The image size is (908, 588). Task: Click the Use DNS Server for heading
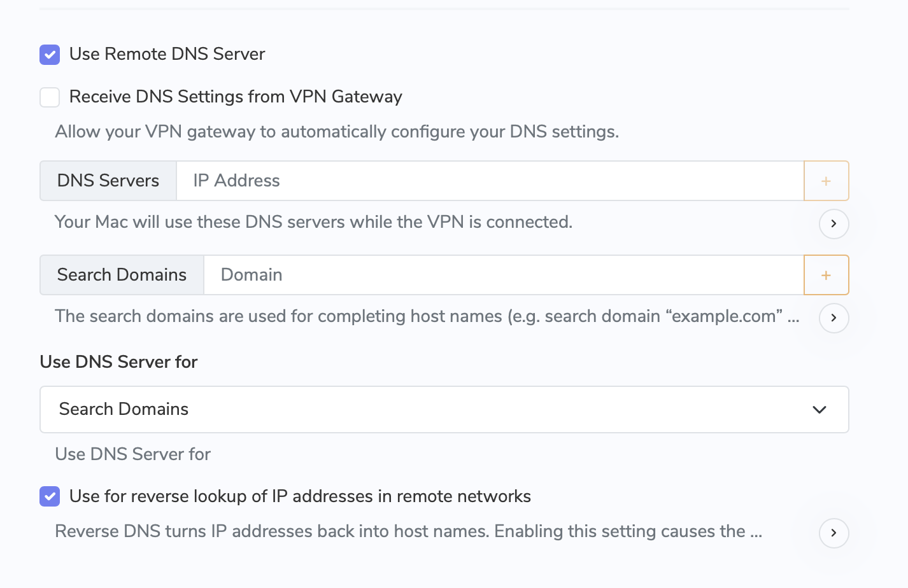click(x=118, y=361)
